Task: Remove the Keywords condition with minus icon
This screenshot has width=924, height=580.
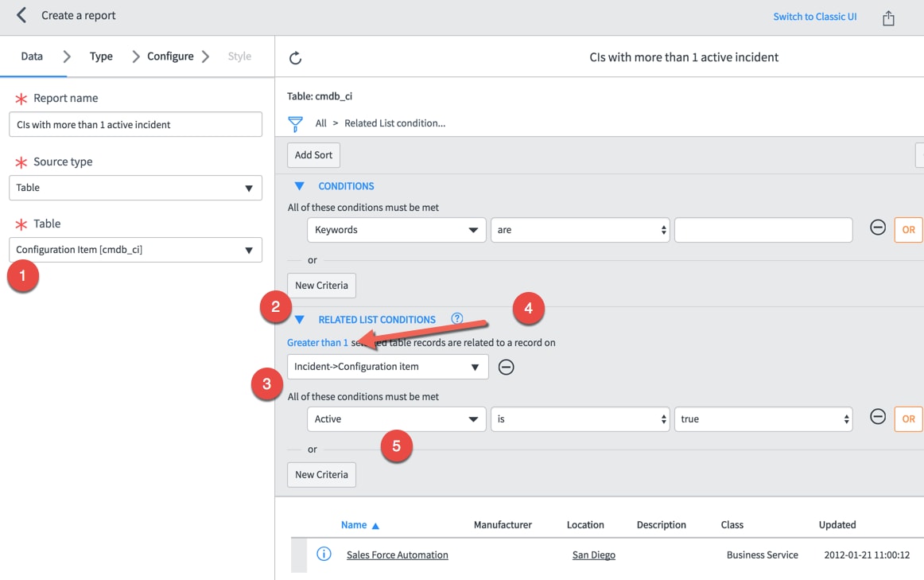Action: pyautogui.click(x=877, y=228)
